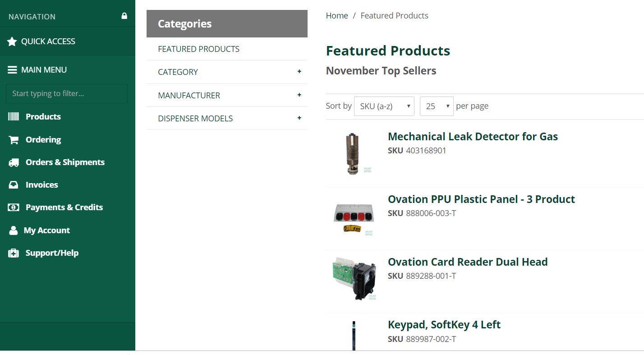Image resolution: width=644 pixels, height=355 pixels.
Task: Click the SoftKey Keypad product thumbnail
Action: 354,335
